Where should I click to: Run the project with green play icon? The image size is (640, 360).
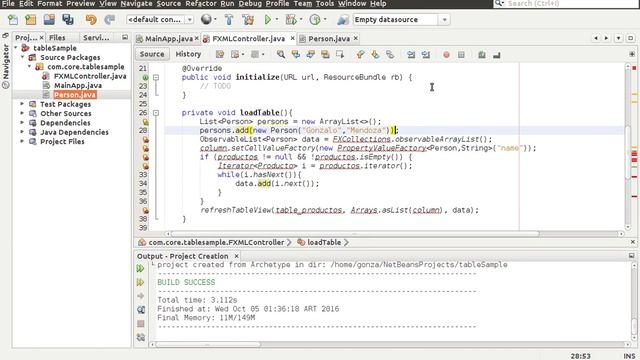tap(268, 19)
